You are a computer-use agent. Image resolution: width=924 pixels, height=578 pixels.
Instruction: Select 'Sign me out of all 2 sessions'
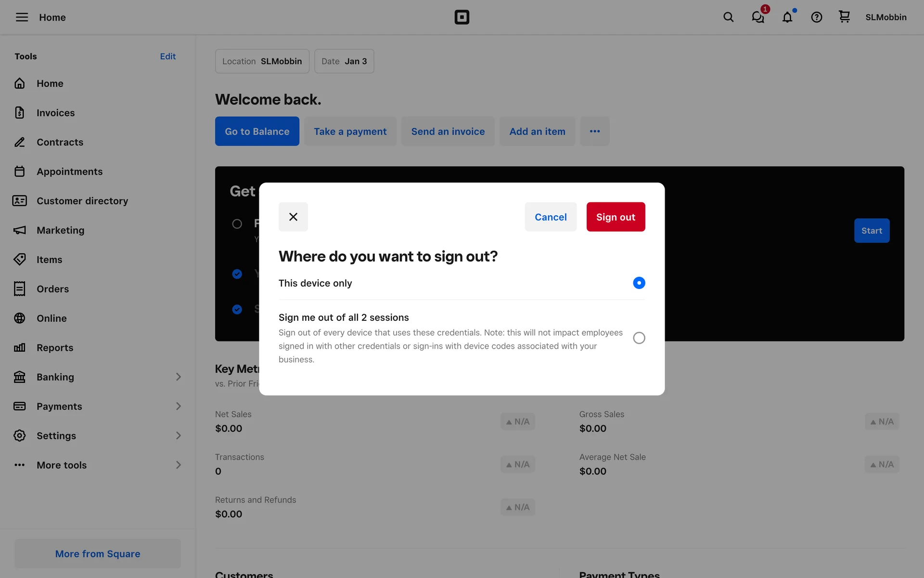639,338
